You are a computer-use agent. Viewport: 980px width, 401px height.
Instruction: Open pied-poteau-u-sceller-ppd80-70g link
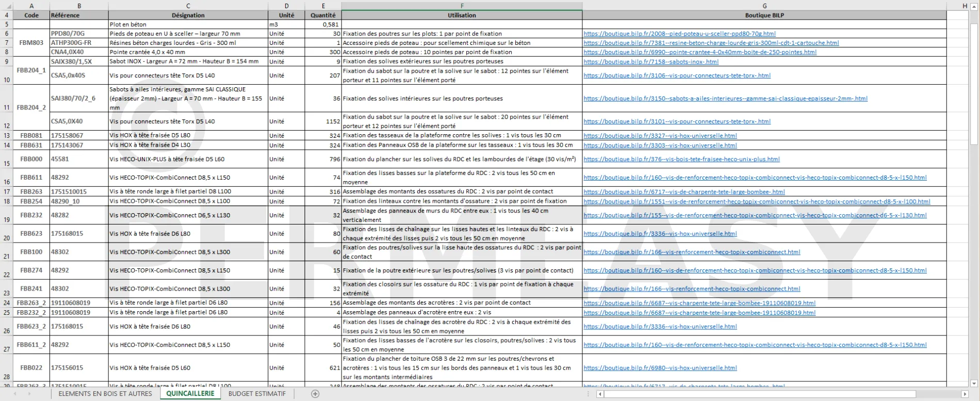[679, 34]
